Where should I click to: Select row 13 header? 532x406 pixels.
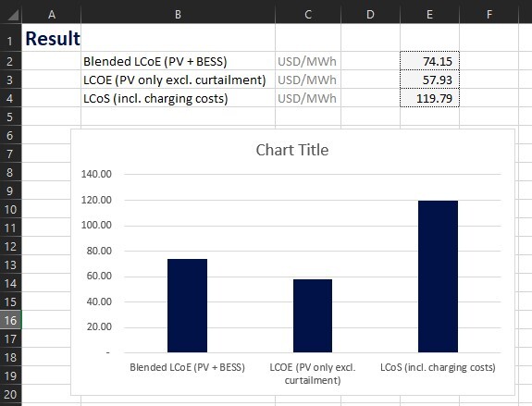click(10, 265)
